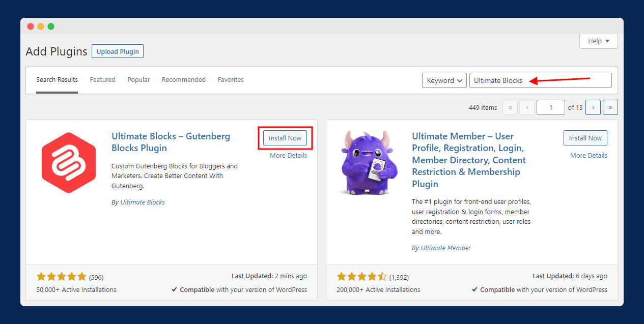Image resolution: width=644 pixels, height=324 pixels.
Task: Click '50,000+ Active Installations' text
Action: [76, 290]
